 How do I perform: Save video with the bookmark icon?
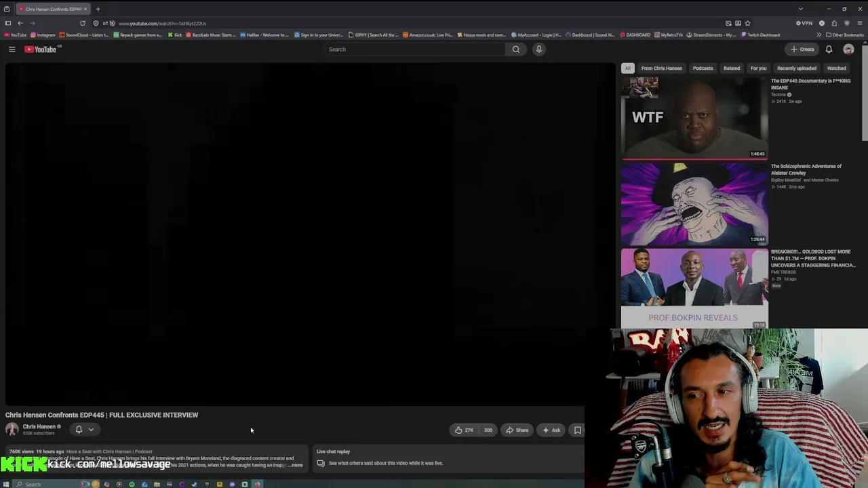[x=577, y=430]
